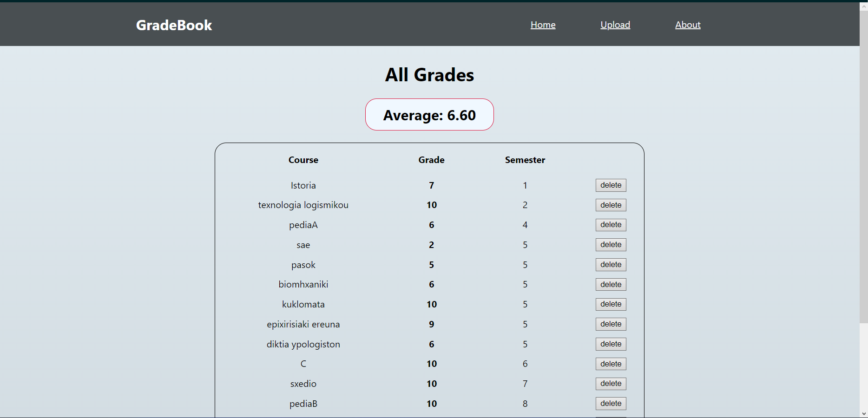Image resolution: width=868 pixels, height=418 pixels.
Task: Click the Course column header
Action: [x=303, y=160]
